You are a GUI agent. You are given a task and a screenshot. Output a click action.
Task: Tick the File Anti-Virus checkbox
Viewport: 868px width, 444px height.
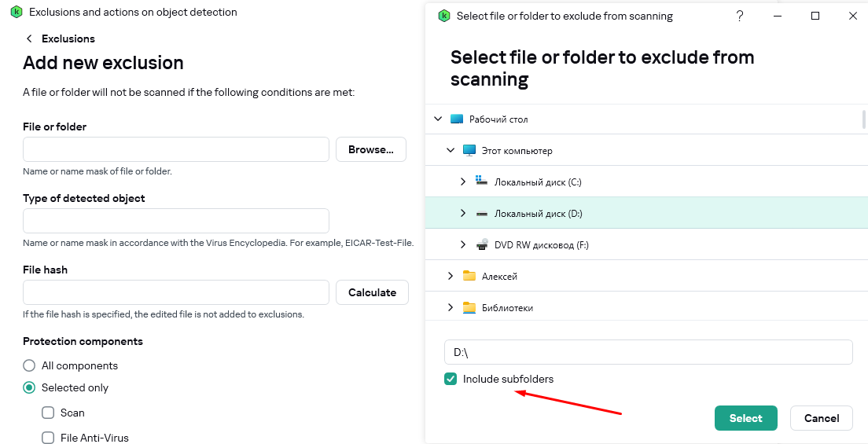coord(48,438)
